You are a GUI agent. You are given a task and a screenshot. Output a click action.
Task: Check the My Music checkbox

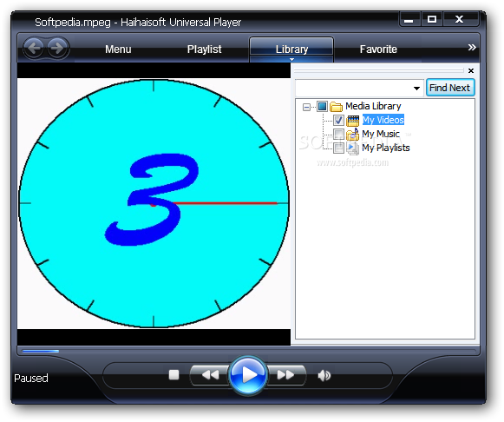338,134
